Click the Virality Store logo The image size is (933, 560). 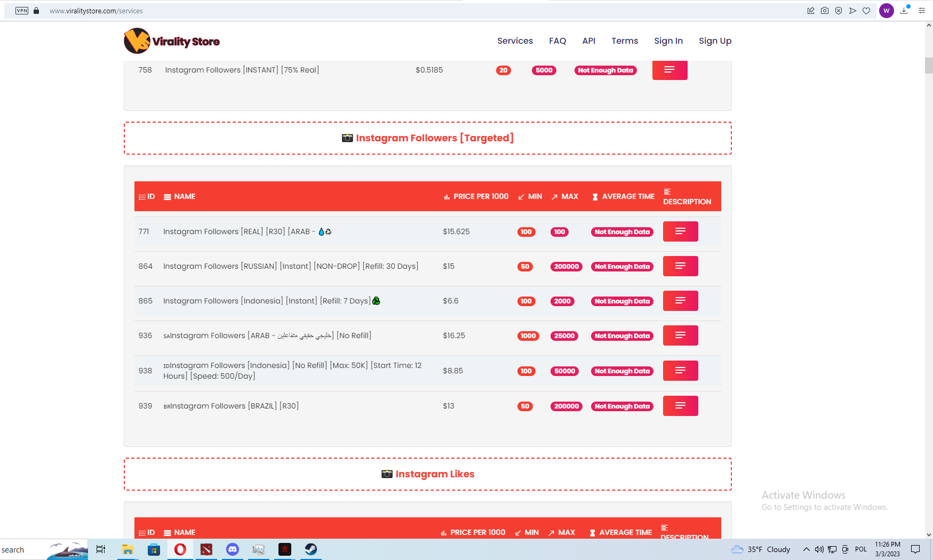(172, 41)
